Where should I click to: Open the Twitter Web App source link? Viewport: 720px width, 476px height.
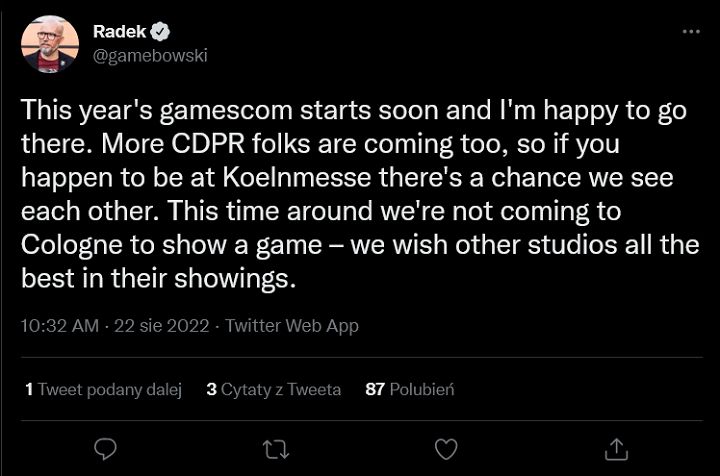[x=292, y=326]
